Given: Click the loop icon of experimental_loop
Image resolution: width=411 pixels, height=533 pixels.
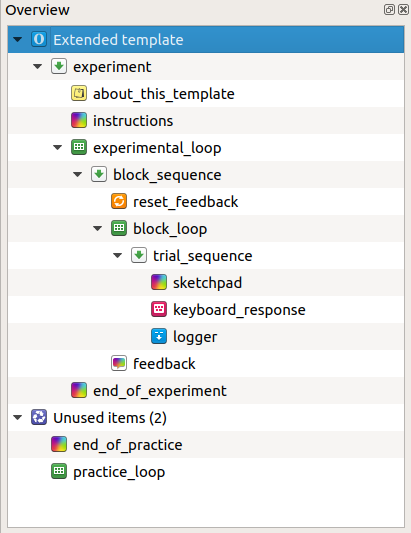Looking at the screenshot, I should point(79,148).
